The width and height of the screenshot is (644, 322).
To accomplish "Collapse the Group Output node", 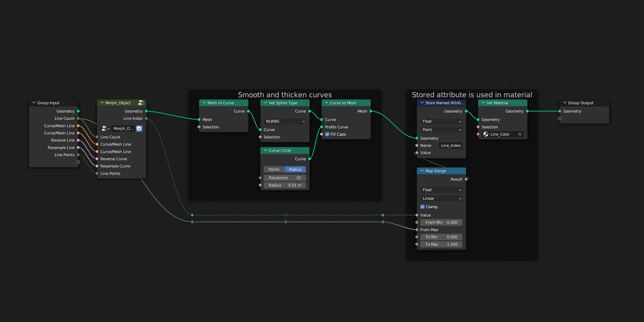I will 565,103.
